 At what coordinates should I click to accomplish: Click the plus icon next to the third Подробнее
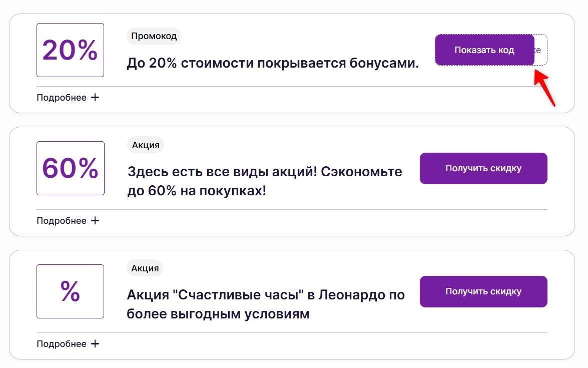click(x=96, y=343)
